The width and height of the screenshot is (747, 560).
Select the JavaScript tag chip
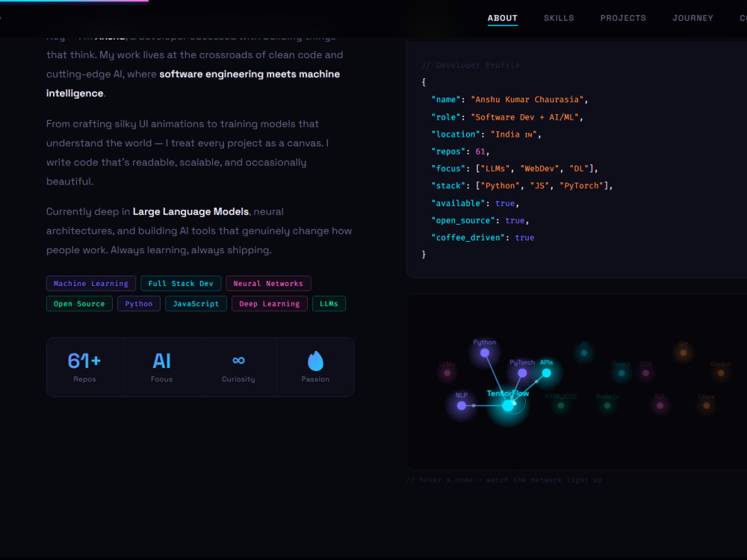[x=196, y=304]
